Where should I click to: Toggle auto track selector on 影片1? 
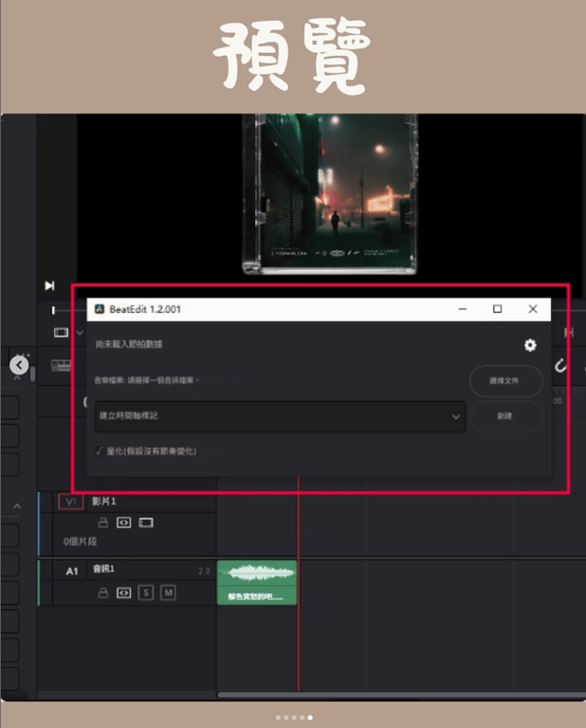[123, 523]
